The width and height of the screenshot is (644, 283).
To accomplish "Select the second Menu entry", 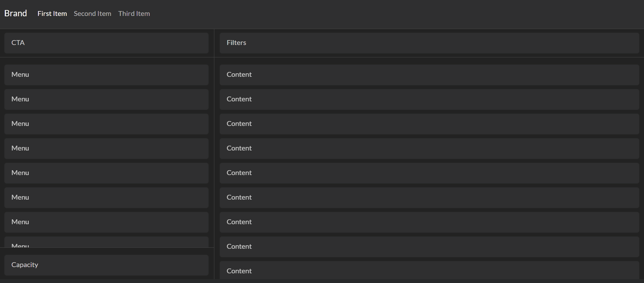I will tap(107, 99).
